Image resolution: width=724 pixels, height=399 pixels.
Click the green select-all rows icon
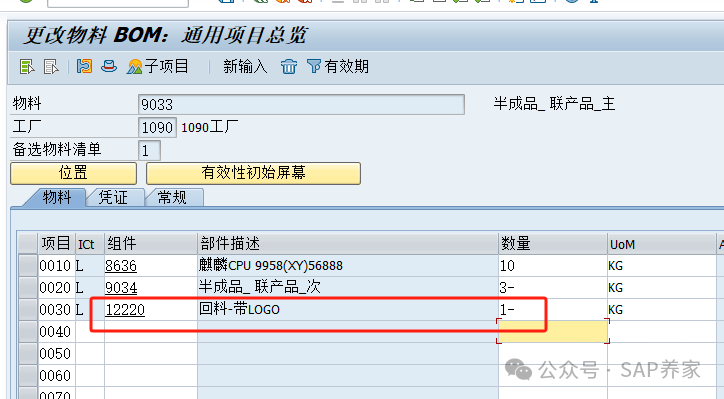(27, 67)
